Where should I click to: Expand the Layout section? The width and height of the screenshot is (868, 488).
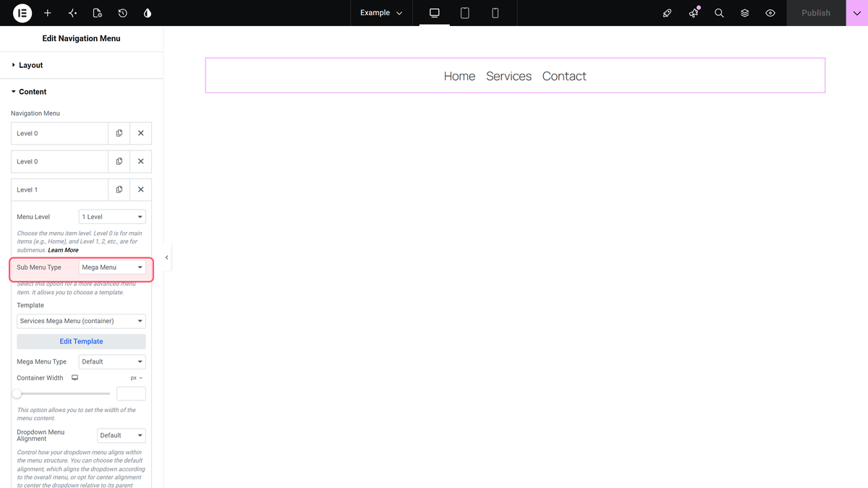click(82, 65)
